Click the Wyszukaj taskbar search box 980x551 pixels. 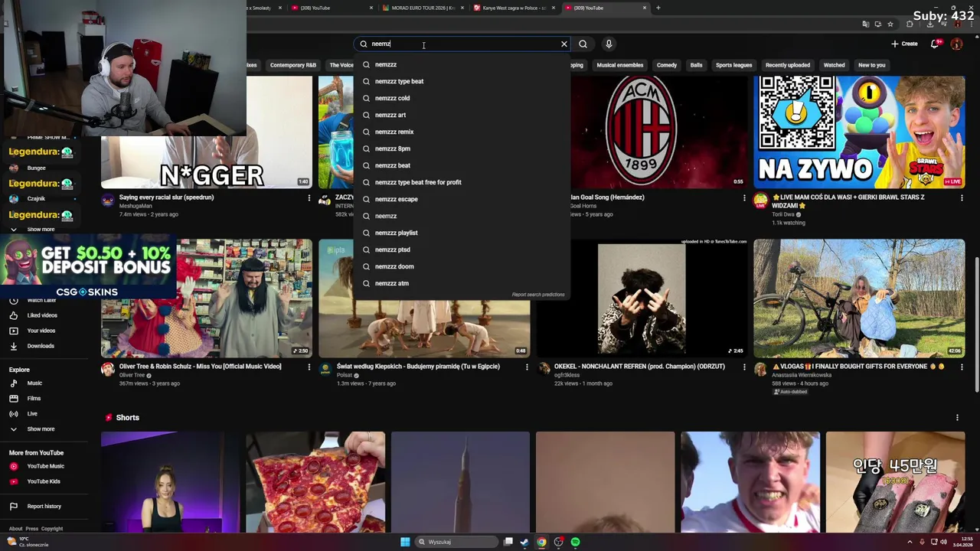[x=457, y=542]
